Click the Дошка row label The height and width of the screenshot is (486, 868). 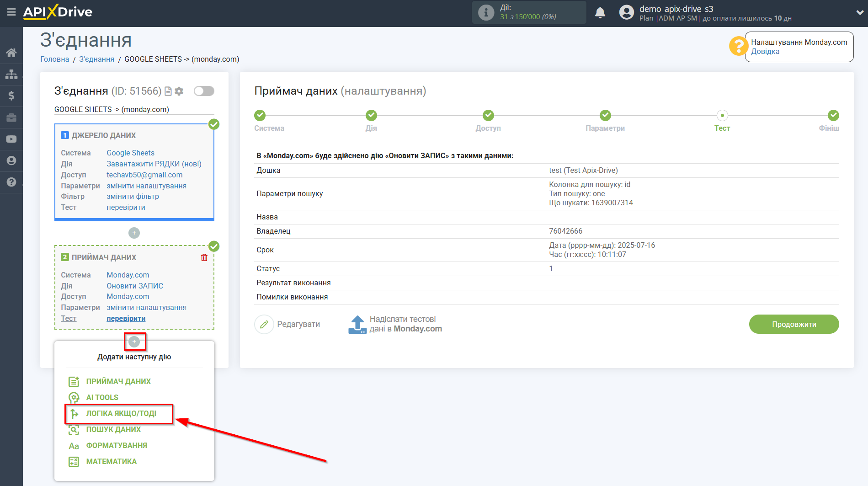coord(268,170)
